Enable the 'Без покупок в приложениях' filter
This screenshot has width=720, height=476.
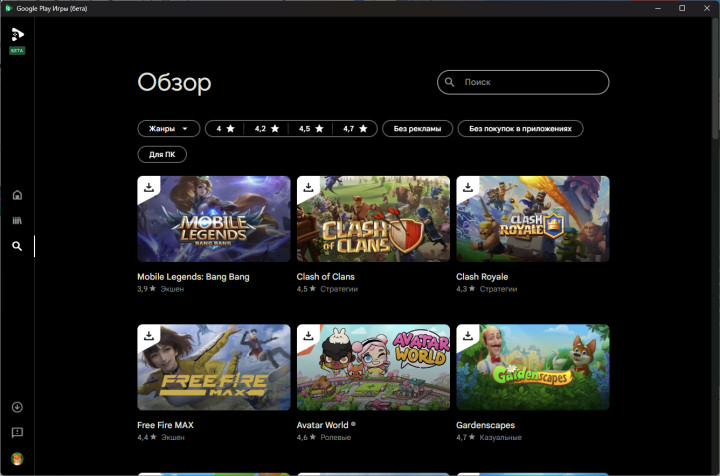(520, 129)
